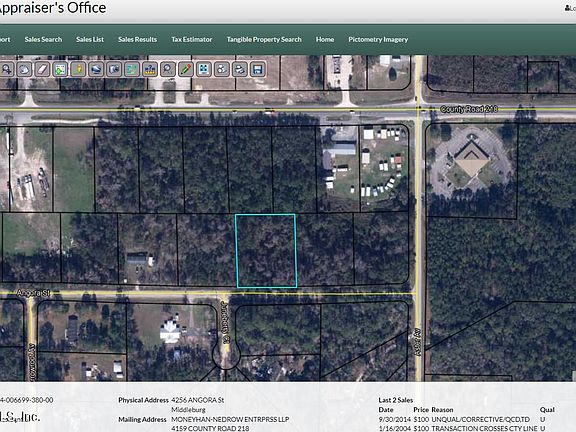576x432 pixels.
Task: Click the pyramid-roof building parcel
Action: [x=472, y=170]
